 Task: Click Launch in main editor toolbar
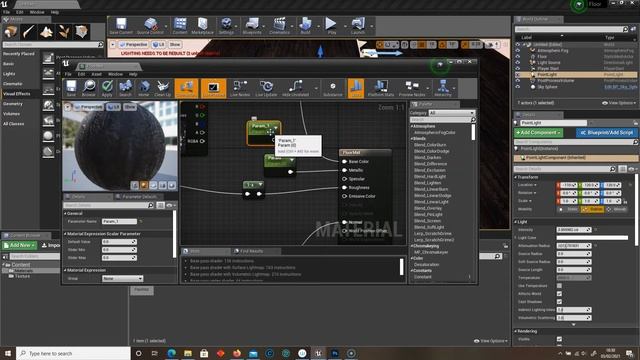click(358, 26)
